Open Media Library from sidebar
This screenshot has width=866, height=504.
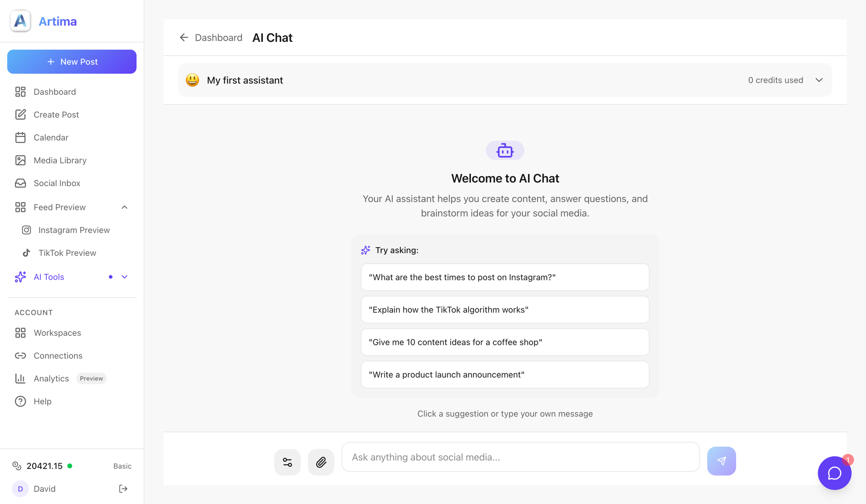click(x=60, y=160)
